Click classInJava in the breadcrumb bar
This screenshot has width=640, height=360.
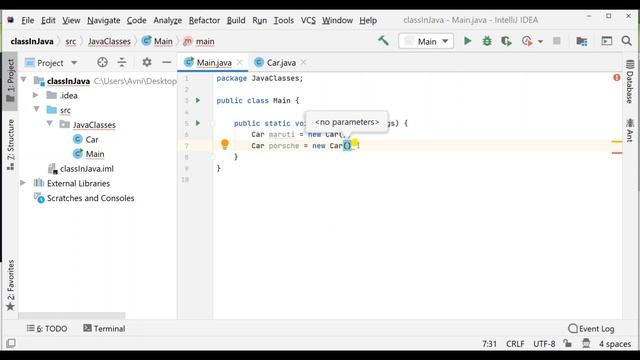tap(32, 41)
